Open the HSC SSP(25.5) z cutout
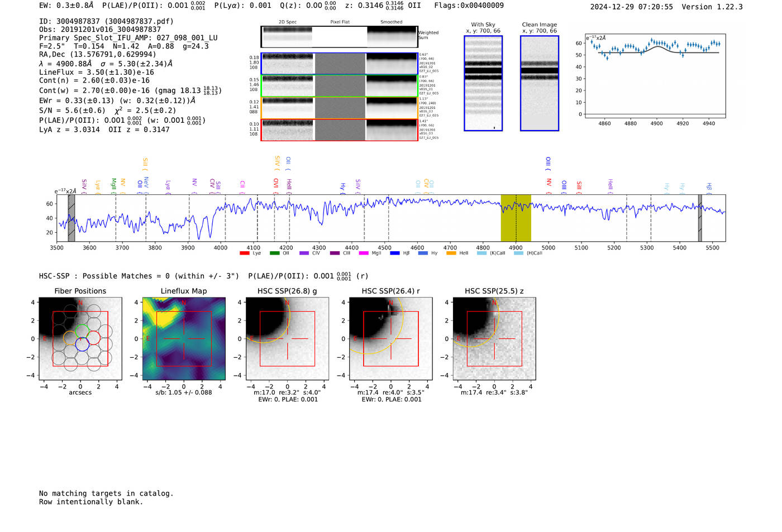This screenshot has width=782, height=532. (494, 339)
